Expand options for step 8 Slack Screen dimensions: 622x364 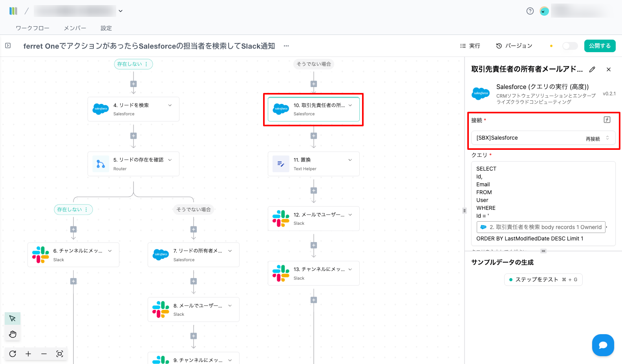coord(230,306)
